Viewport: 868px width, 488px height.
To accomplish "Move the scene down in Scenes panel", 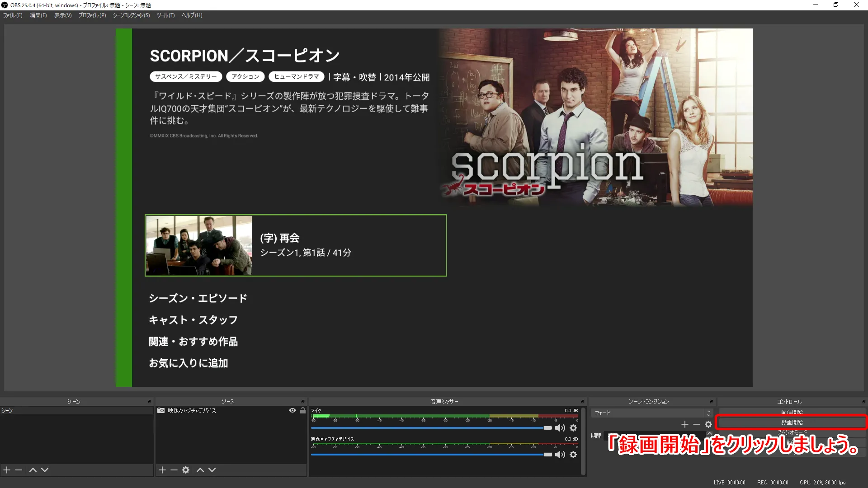I will 45,470.
